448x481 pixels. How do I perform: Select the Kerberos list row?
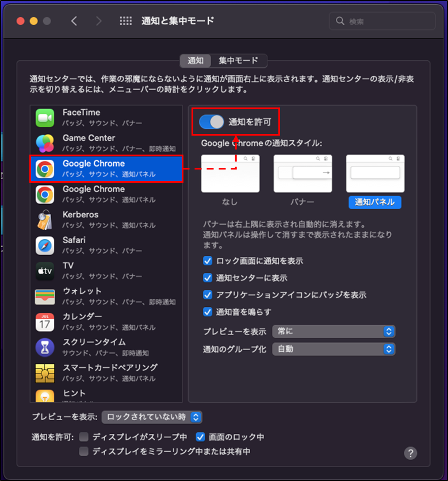click(106, 220)
